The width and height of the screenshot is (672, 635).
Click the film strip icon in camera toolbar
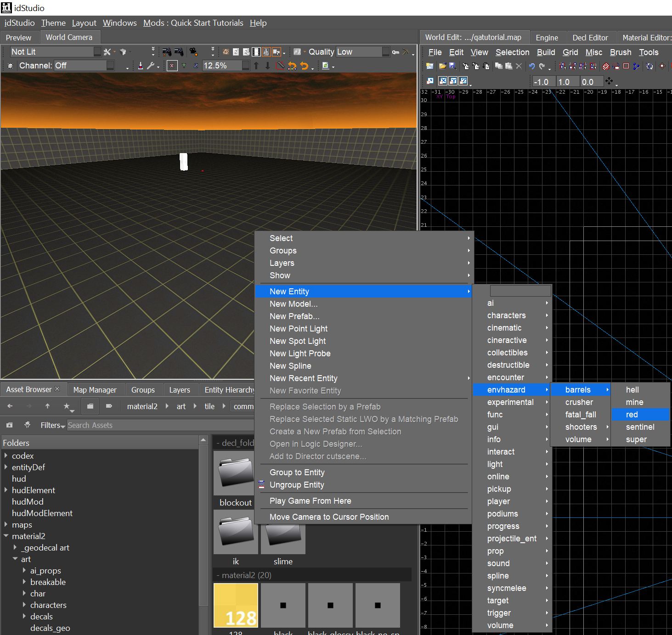tap(256, 52)
